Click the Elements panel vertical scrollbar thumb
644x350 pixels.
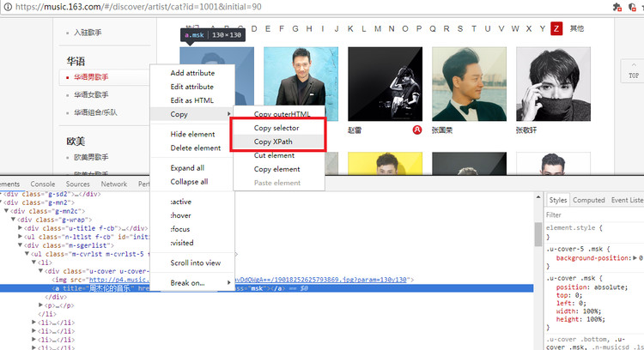pyautogui.click(x=538, y=234)
